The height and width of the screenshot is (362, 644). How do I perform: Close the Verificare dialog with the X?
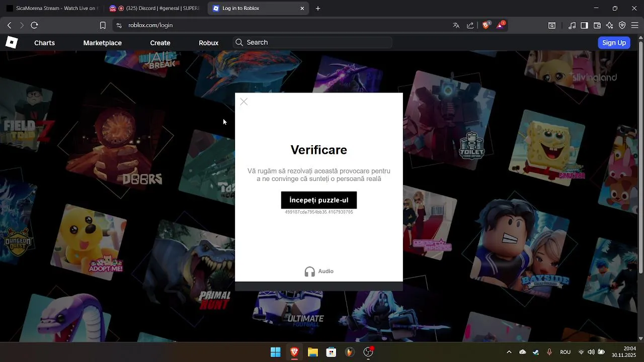click(x=244, y=102)
